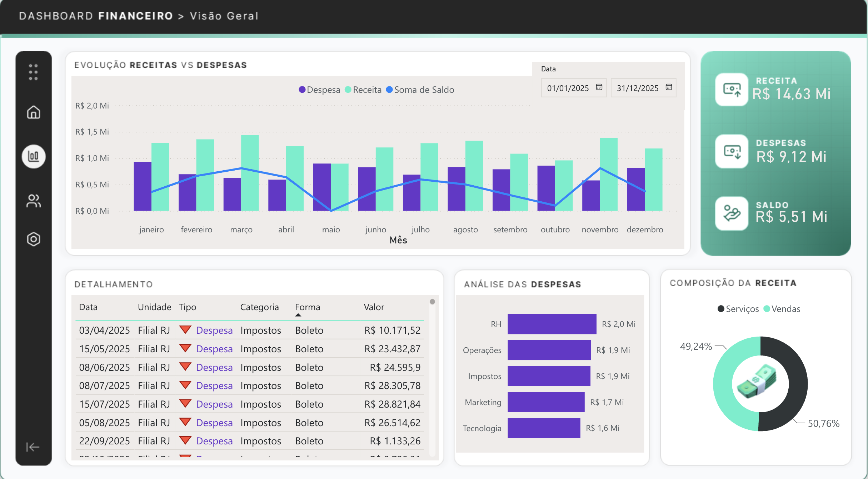Image resolution: width=868 pixels, height=479 pixels.
Task: Click the Detalhamento table scrollbar thumb
Action: tap(432, 302)
